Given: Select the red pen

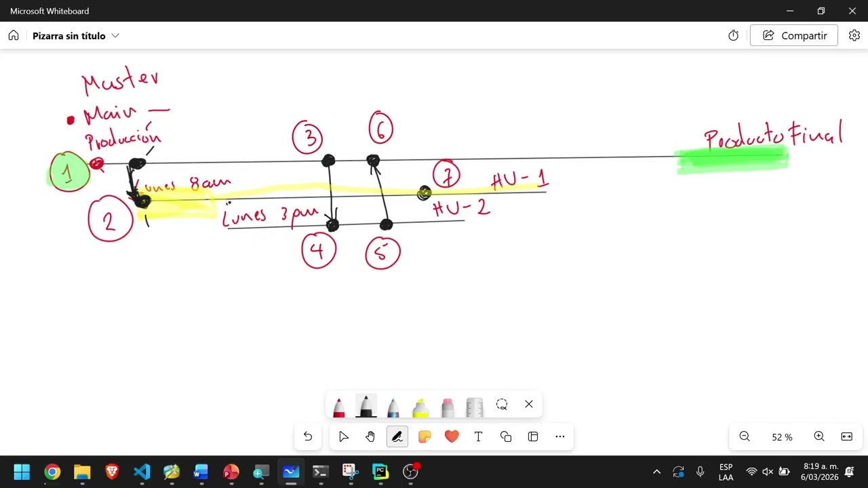Looking at the screenshot, I should (339, 407).
